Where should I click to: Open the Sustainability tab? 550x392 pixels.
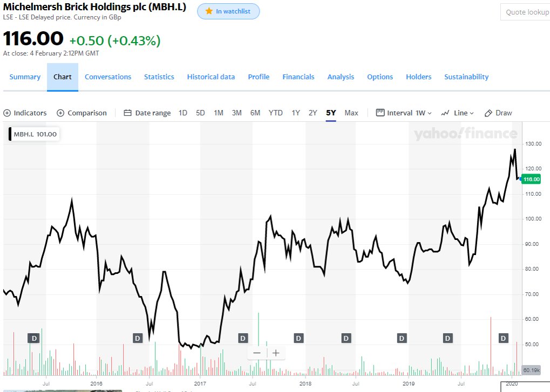tap(466, 77)
